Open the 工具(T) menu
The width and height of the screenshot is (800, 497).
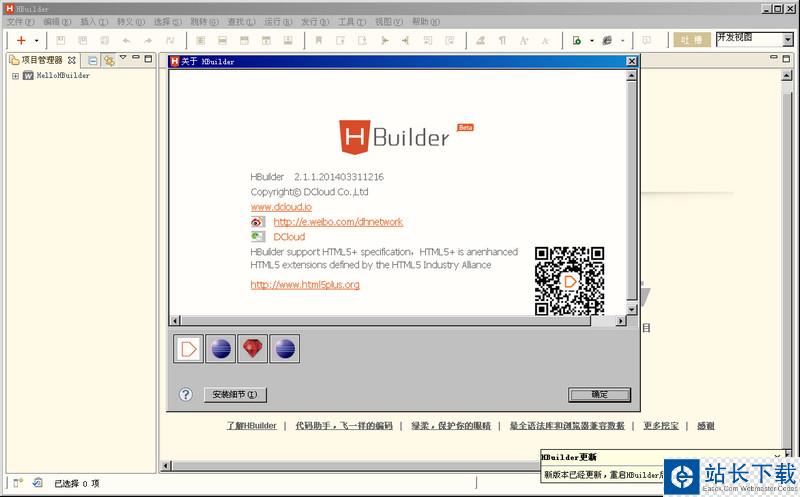click(352, 21)
